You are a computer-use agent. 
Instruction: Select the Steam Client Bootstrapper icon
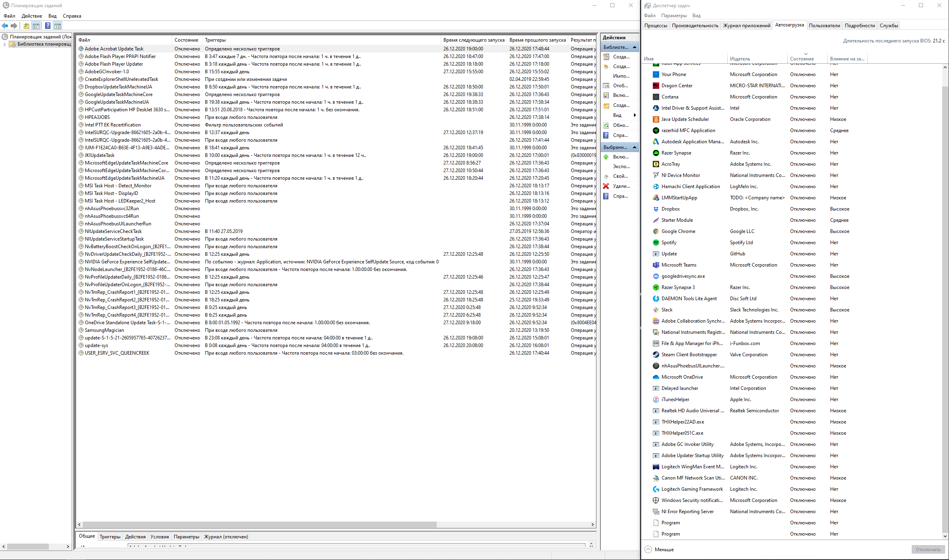(x=656, y=355)
